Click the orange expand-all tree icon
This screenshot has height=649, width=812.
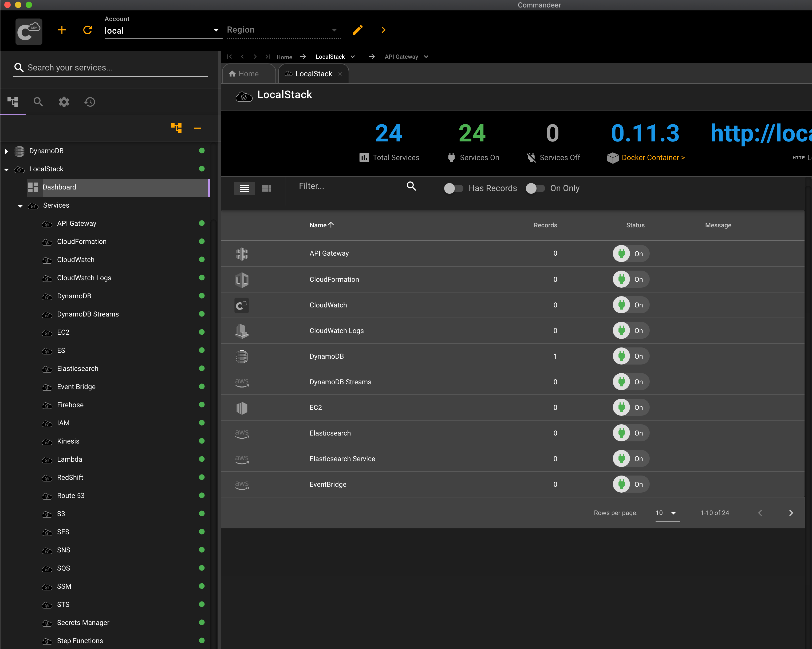(x=176, y=128)
